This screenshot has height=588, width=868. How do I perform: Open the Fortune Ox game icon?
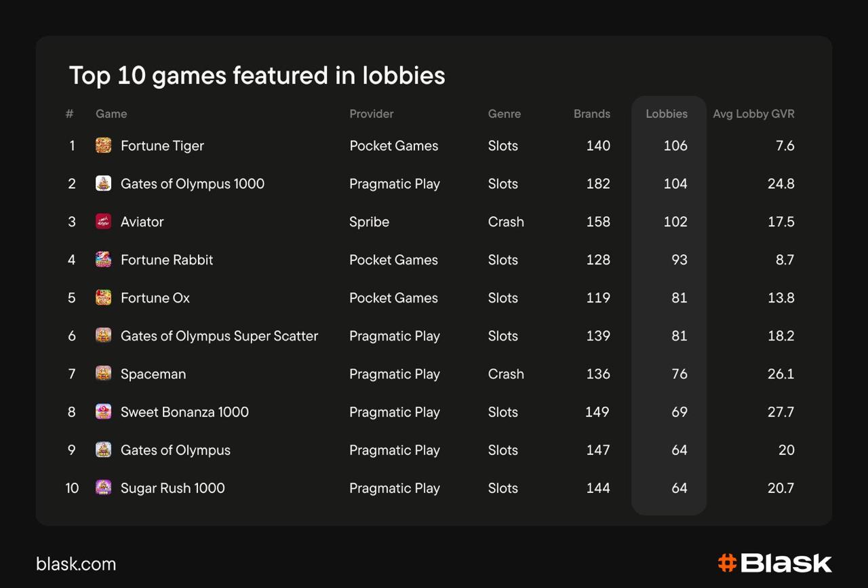pyautogui.click(x=103, y=297)
